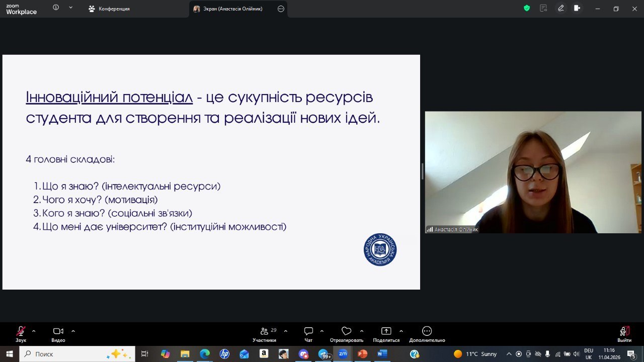Click the meeting info icon
This screenshot has width=644, height=362.
tap(56, 8)
